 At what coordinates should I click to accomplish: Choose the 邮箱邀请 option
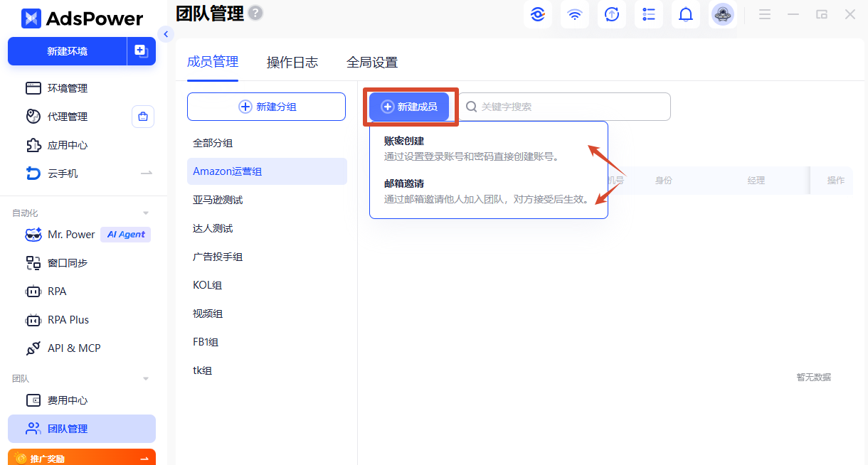coord(488,191)
